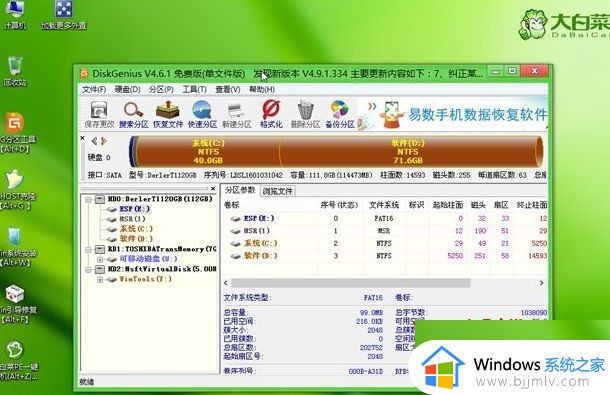Image resolution: width=610 pixels, height=395 pixels.
Task: Open DG partition tool (Alt+D) desktop icon
Action: tap(16, 132)
